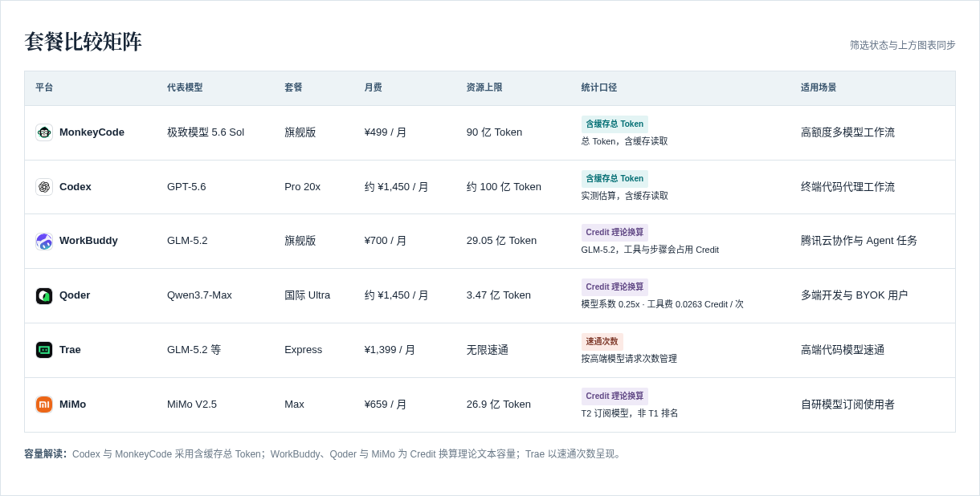This screenshot has height=496, width=980.
Task: Click the Max plan cell
Action: [x=294, y=405]
